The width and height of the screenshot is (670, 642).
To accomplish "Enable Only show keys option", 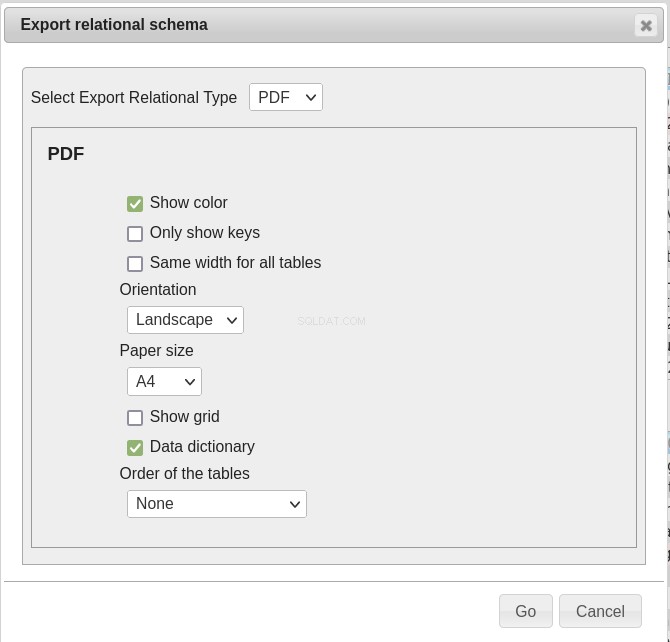I will [135, 234].
